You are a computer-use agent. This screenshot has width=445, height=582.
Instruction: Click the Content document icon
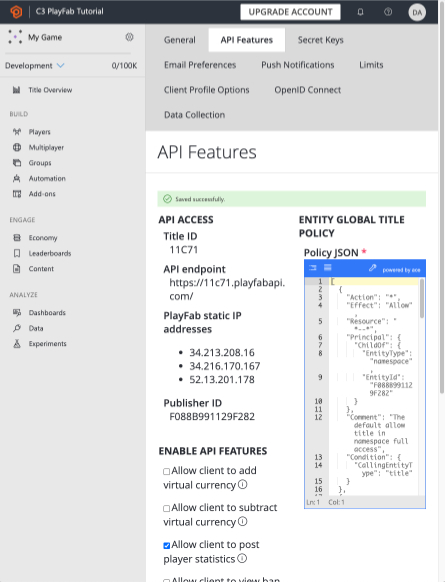(x=17, y=268)
